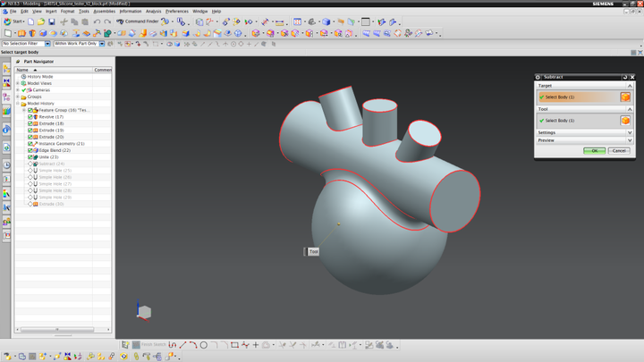
Task: Toggle checkbox for Subtract (24)
Action: click(x=30, y=164)
